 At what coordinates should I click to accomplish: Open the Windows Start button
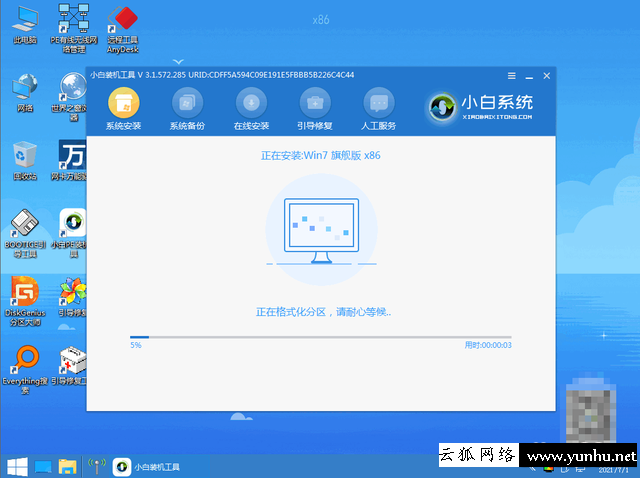(x=17, y=467)
